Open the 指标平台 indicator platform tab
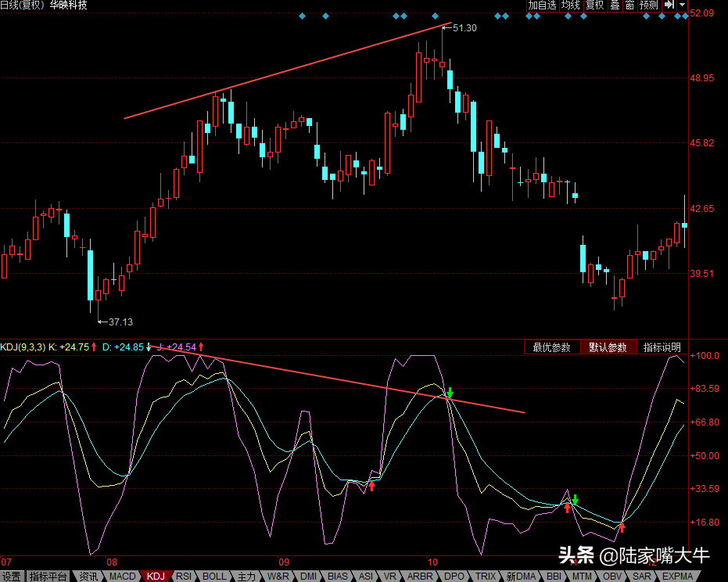Viewport: 728px width, 582px height. 48,577
